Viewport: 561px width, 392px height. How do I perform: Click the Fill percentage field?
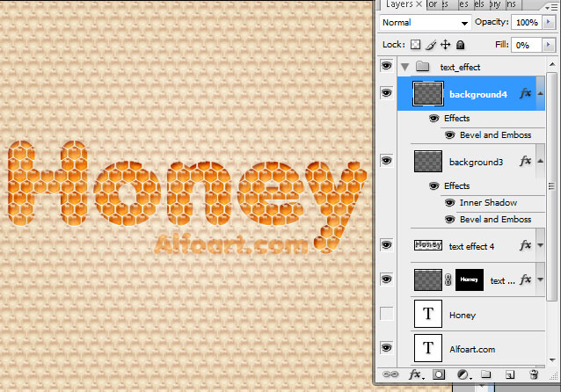tap(525, 44)
